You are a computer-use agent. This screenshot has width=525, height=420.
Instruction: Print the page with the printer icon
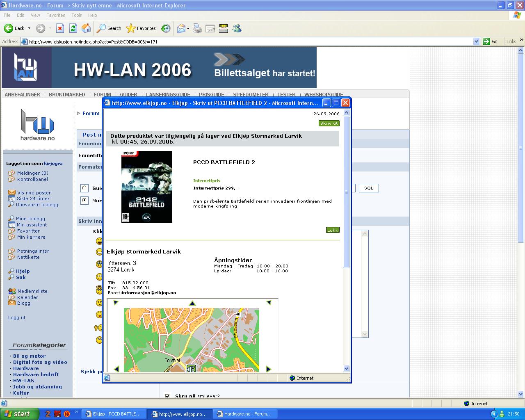pyautogui.click(x=197, y=28)
